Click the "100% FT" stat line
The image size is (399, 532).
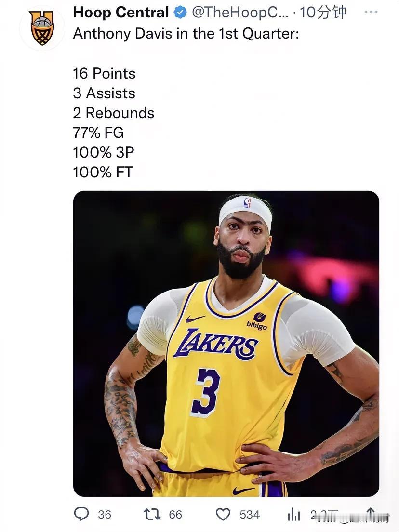103,172
